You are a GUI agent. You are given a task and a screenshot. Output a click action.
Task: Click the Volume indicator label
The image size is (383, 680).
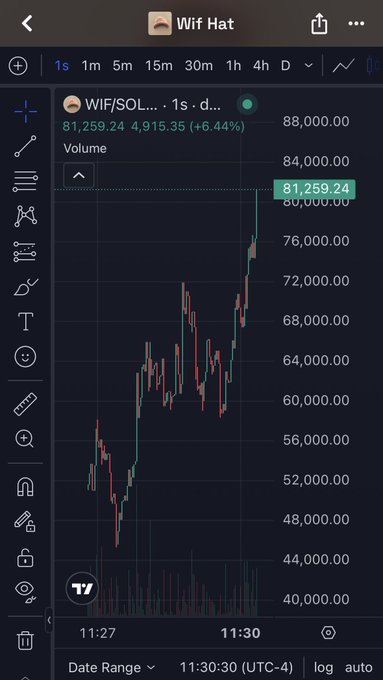(x=85, y=148)
